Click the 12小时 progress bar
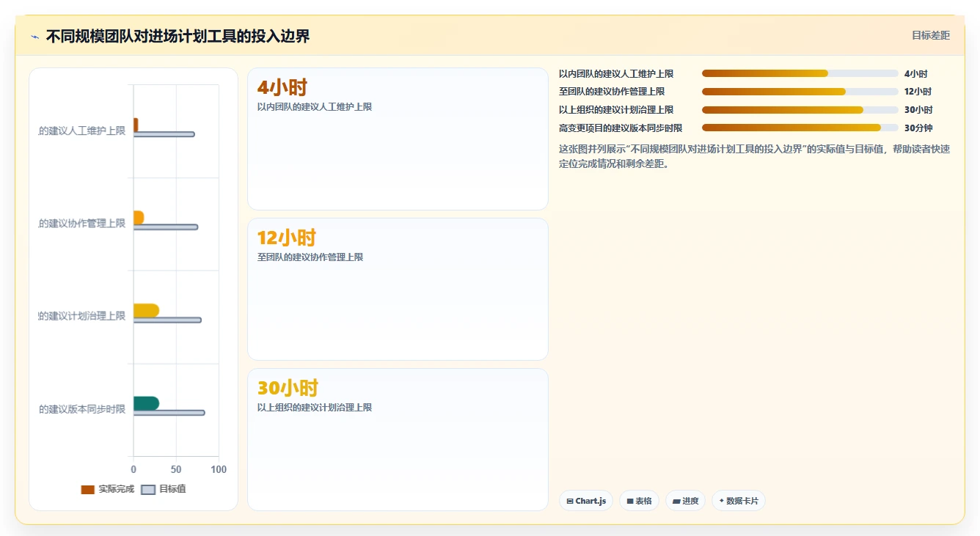Image resolution: width=980 pixels, height=536 pixels. [800, 92]
